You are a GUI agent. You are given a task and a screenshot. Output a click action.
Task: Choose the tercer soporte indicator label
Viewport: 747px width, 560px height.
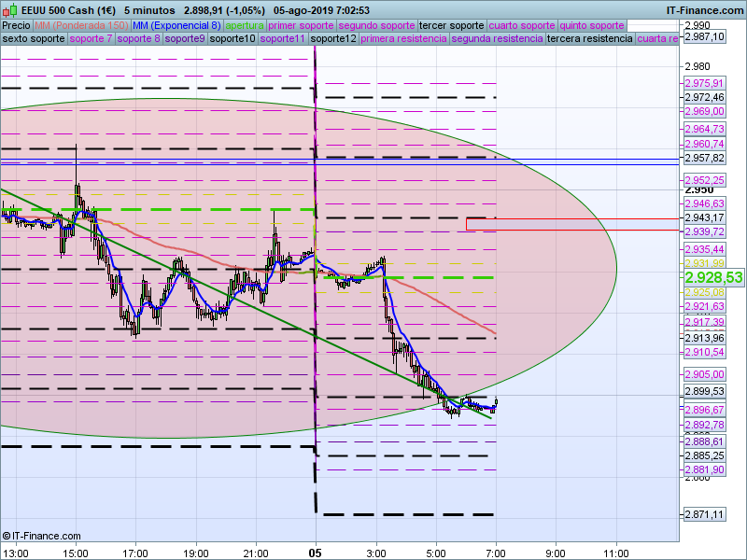[x=452, y=25]
